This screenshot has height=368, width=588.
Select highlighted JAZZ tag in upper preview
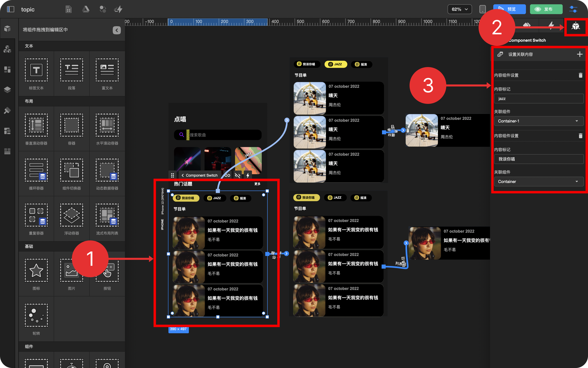336,64
